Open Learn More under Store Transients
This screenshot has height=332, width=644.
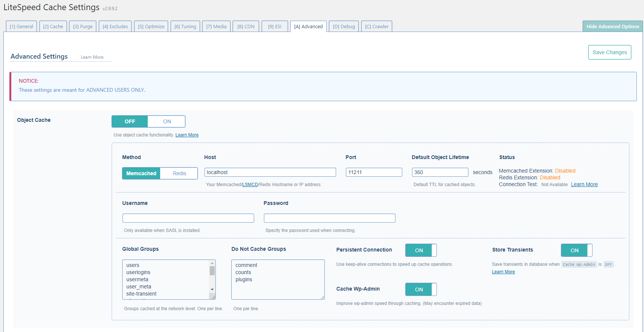coord(503,272)
